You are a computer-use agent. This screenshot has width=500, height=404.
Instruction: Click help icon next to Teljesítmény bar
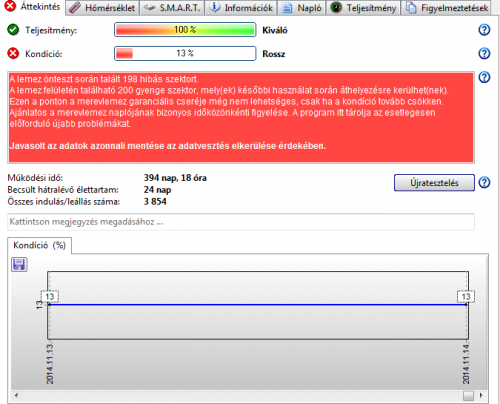[x=484, y=30]
